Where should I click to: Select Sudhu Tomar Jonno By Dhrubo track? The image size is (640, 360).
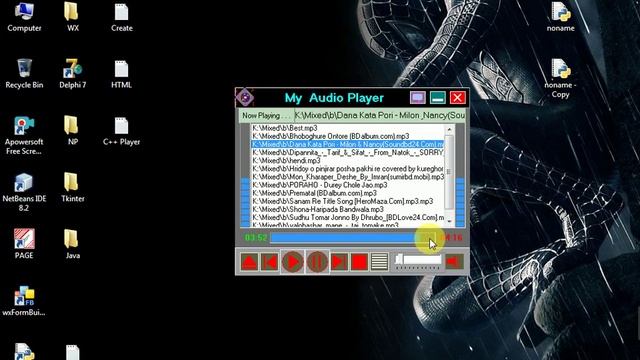pyautogui.click(x=348, y=218)
